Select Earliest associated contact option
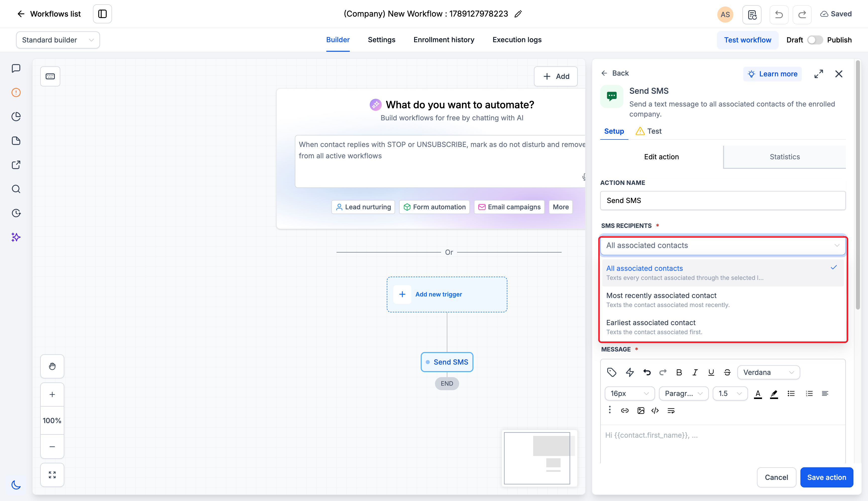 pos(723,327)
